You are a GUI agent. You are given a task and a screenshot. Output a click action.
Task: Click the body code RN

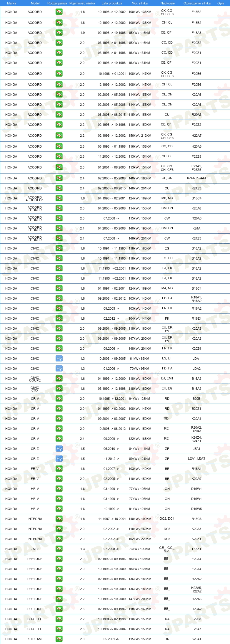pos(167,639)
